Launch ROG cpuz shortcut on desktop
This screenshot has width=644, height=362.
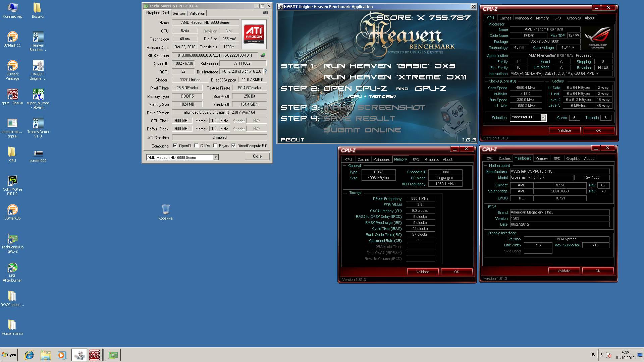click(12, 97)
